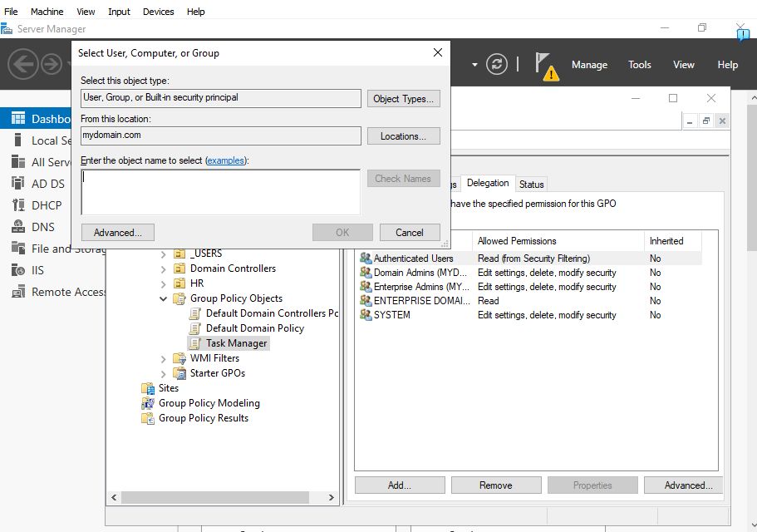This screenshot has width=757, height=532.
Task: Sort by the Allowed Permissions column
Action: tap(558, 241)
